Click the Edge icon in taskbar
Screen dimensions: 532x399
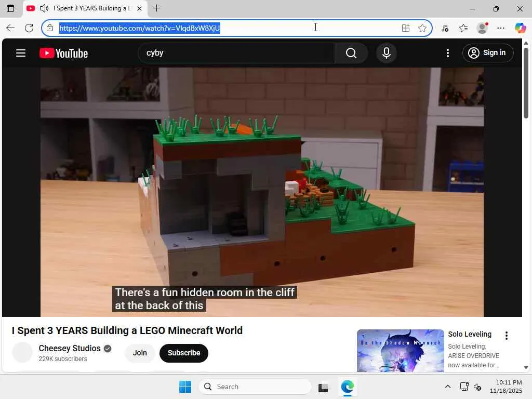coord(348,387)
